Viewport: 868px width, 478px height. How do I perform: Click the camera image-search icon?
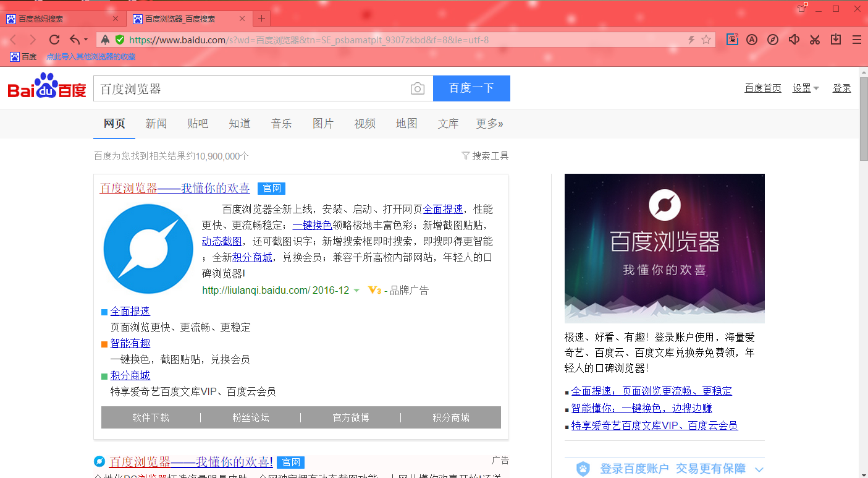tap(418, 88)
